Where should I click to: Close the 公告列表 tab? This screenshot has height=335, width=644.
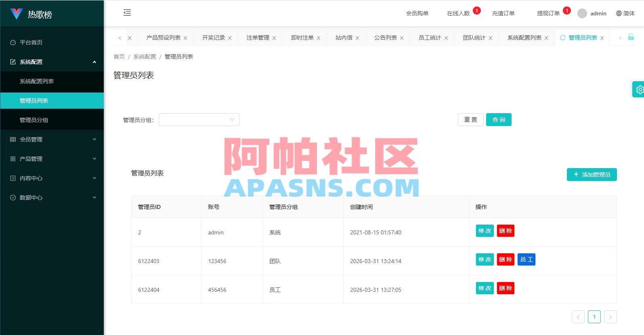tap(402, 38)
